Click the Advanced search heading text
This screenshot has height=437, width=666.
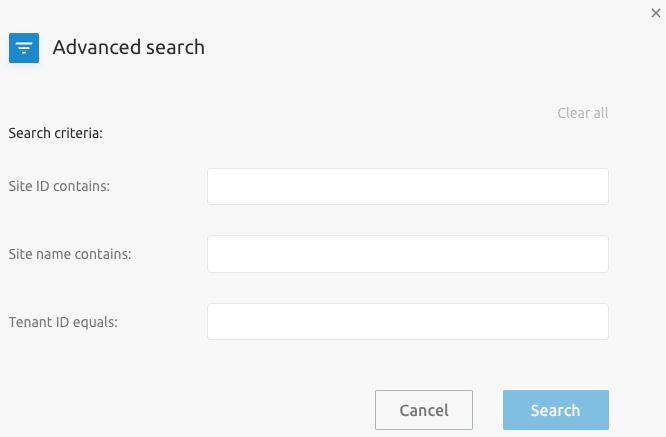[x=128, y=47]
